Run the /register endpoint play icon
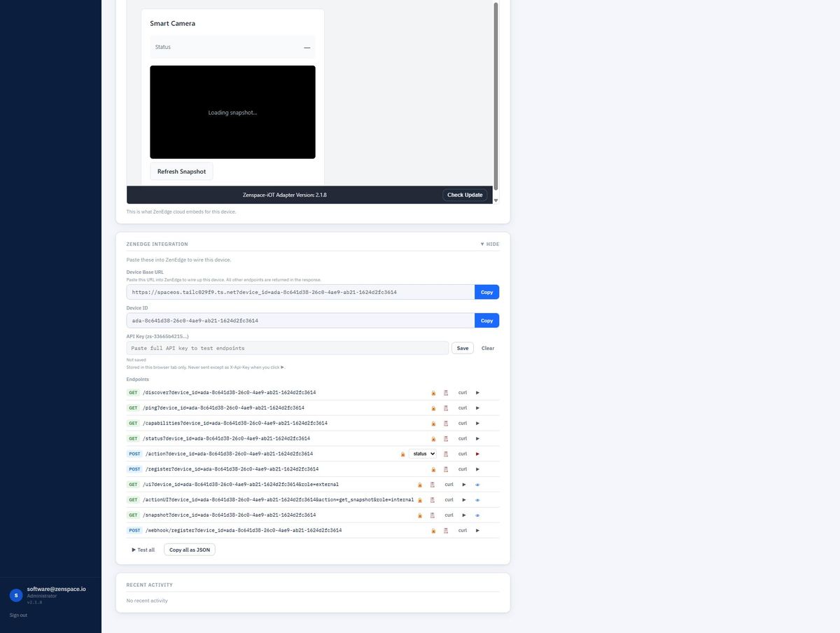The image size is (840, 633). 477,469
